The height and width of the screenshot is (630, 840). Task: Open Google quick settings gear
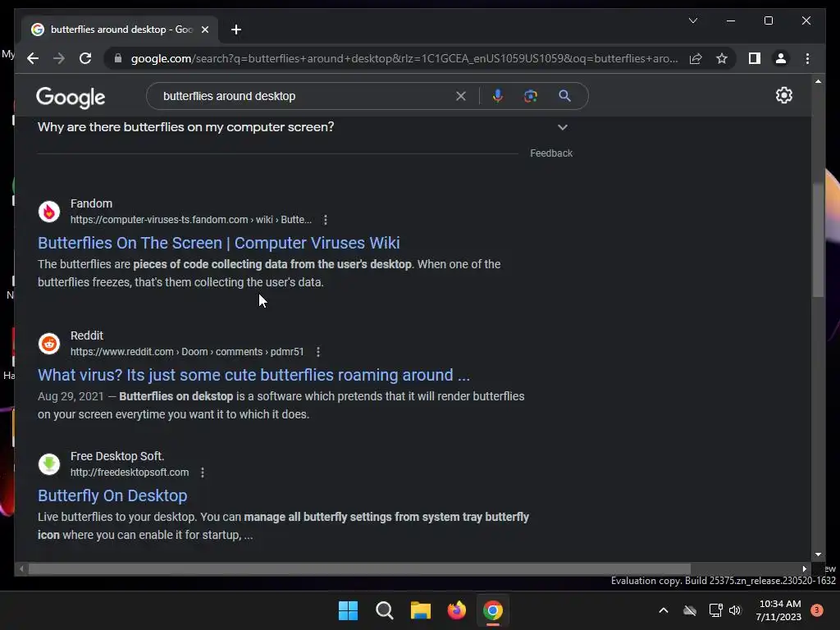click(783, 95)
